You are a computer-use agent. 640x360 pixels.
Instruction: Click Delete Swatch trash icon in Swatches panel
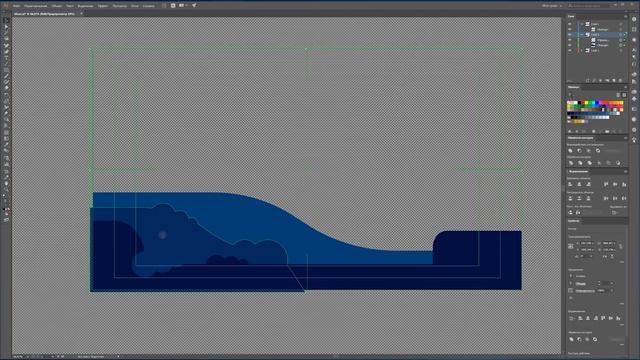click(x=620, y=131)
